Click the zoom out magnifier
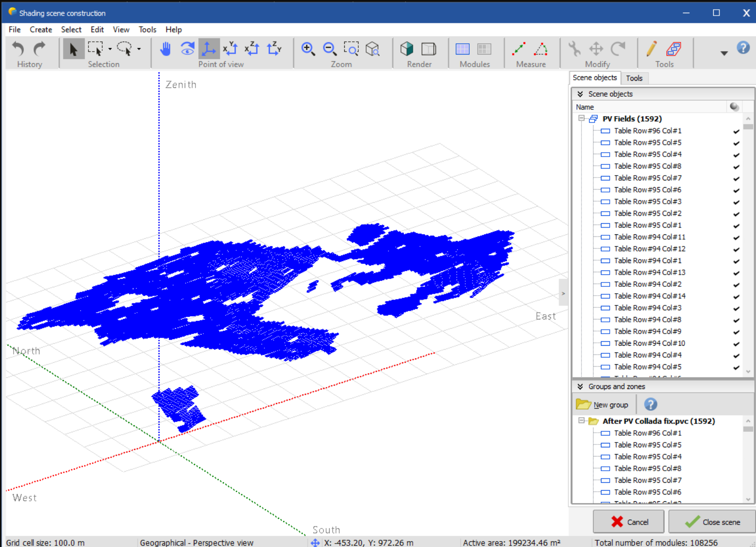 (330, 49)
